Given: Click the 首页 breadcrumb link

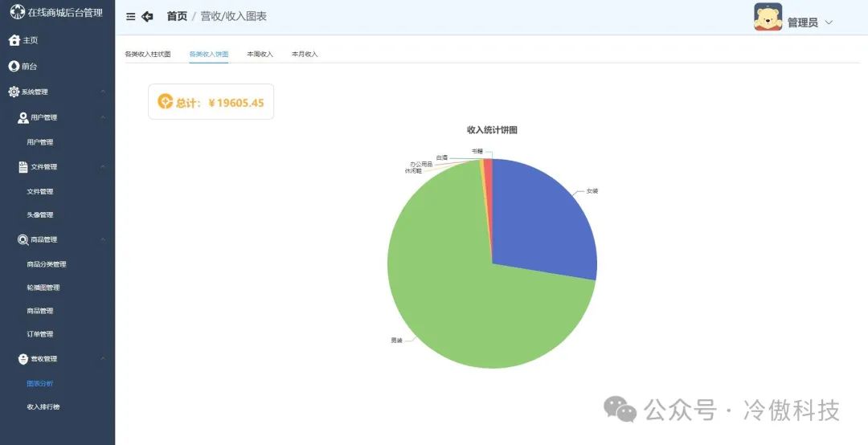Looking at the screenshot, I should coord(177,17).
